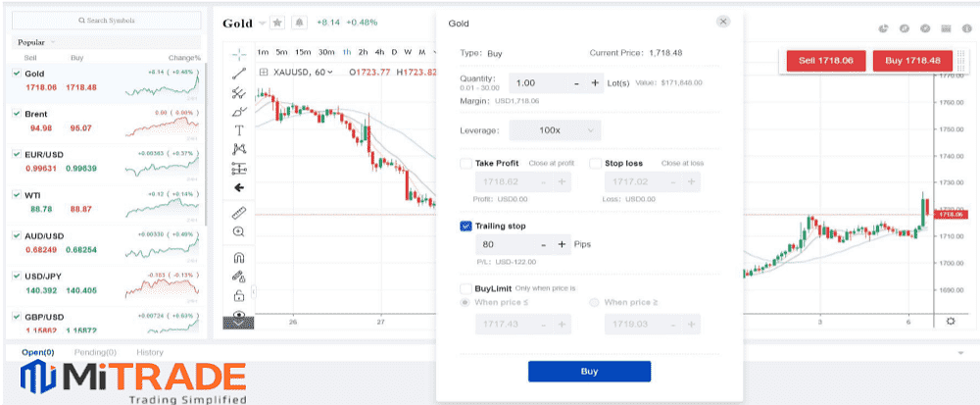Uncheck the Trailing stop checkbox
This screenshot has width=980, height=405.
click(x=465, y=226)
